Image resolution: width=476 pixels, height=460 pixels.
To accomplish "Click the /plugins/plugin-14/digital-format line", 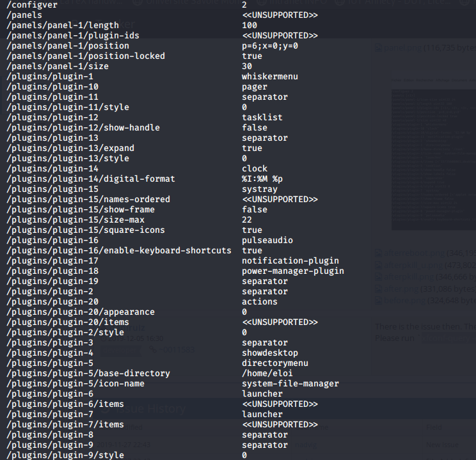I will coord(90,179).
